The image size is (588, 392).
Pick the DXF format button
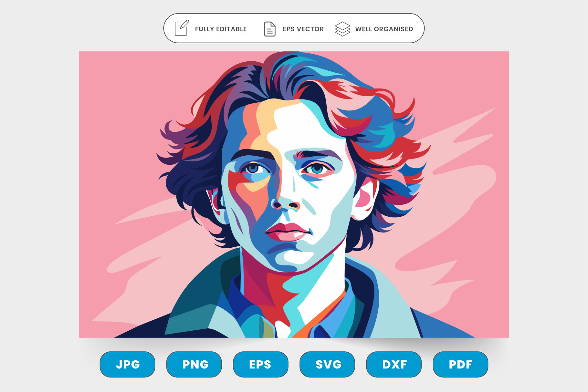click(x=394, y=364)
